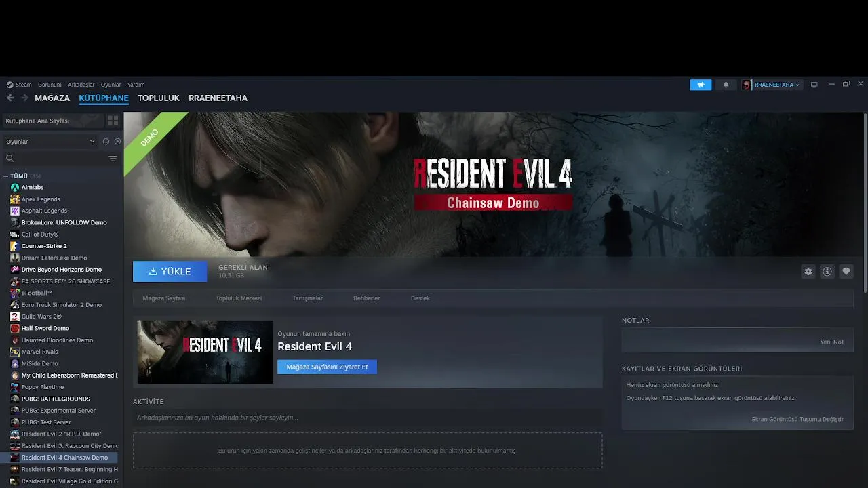Open the Steam menu
The width and height of the screenshot is (868, 488).
pyautogui.click(x=24, y=85)
